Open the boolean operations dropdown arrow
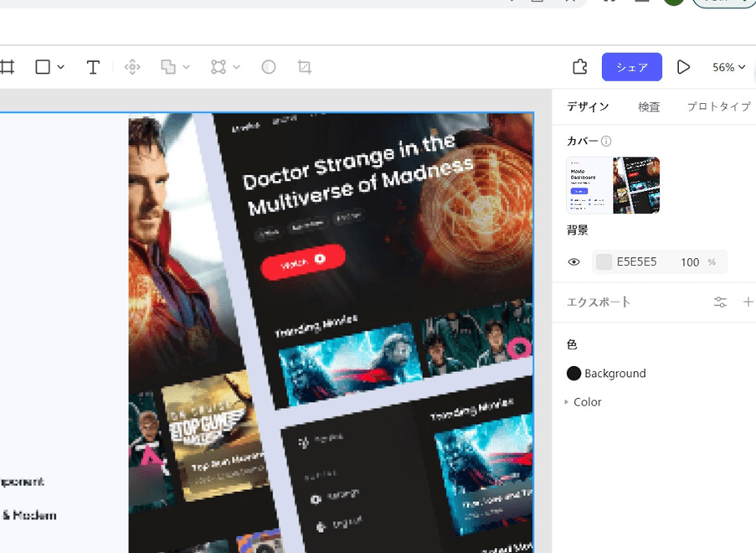The width and height of the screenshot is (756, 553). [186, 67]
